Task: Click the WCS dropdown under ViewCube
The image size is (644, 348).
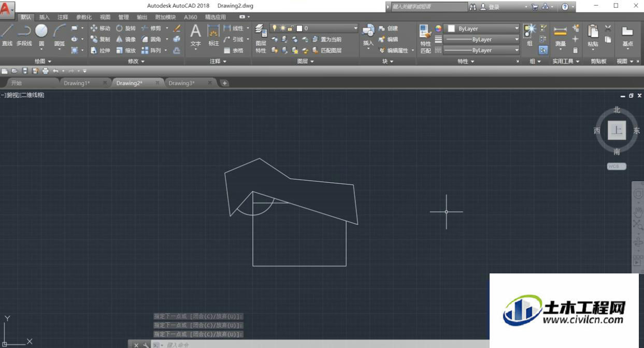Action: click(617, 166)
